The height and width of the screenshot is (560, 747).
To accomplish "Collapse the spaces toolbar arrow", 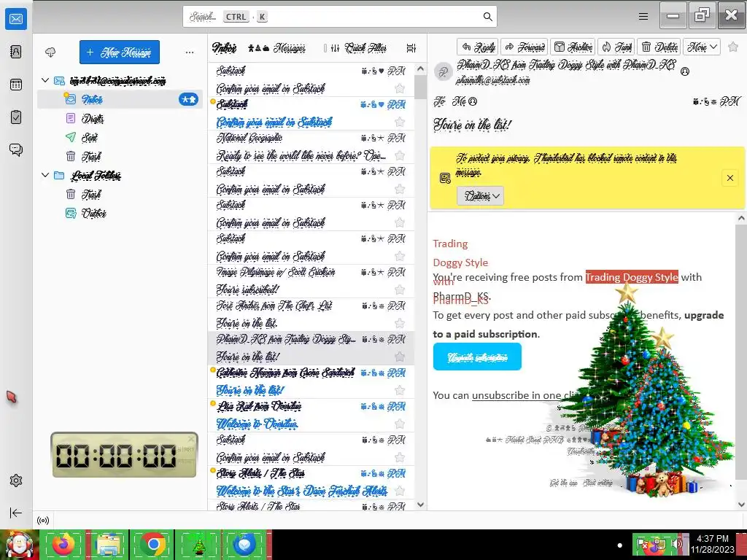I will (x=16, y=513).
